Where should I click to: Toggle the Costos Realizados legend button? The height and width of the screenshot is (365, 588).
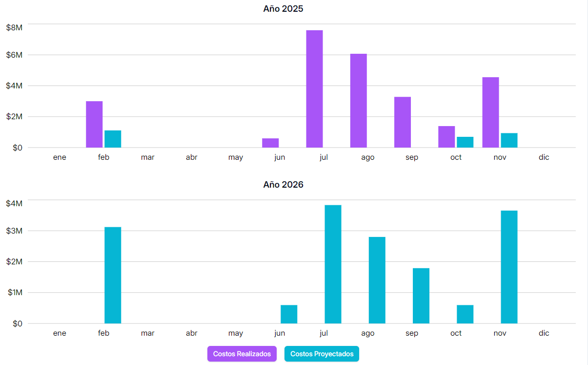(242, 353)
